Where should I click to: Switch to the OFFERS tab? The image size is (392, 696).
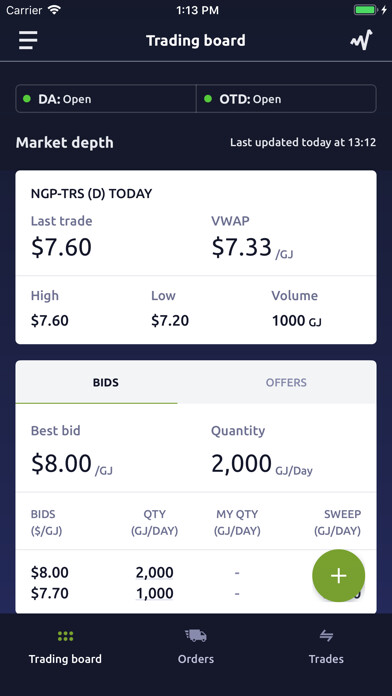[x=286, y=382]
